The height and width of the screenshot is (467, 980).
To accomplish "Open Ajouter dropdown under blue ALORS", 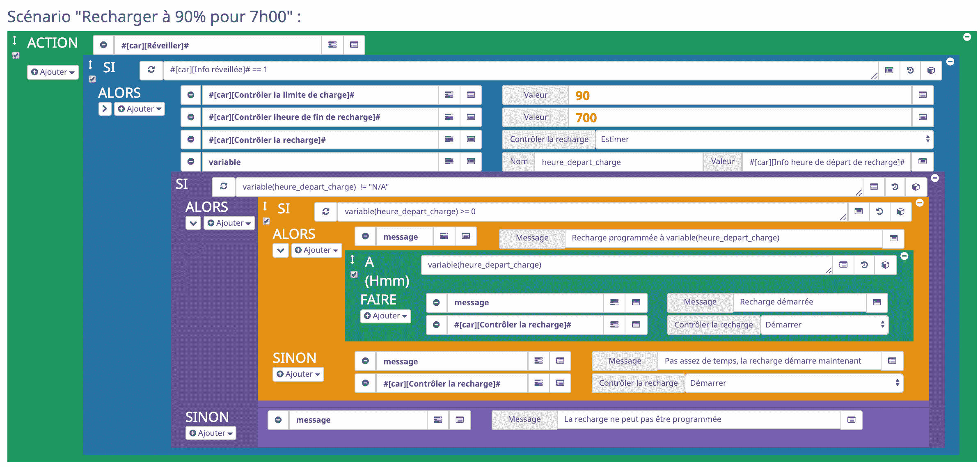I will click(140, 109).
